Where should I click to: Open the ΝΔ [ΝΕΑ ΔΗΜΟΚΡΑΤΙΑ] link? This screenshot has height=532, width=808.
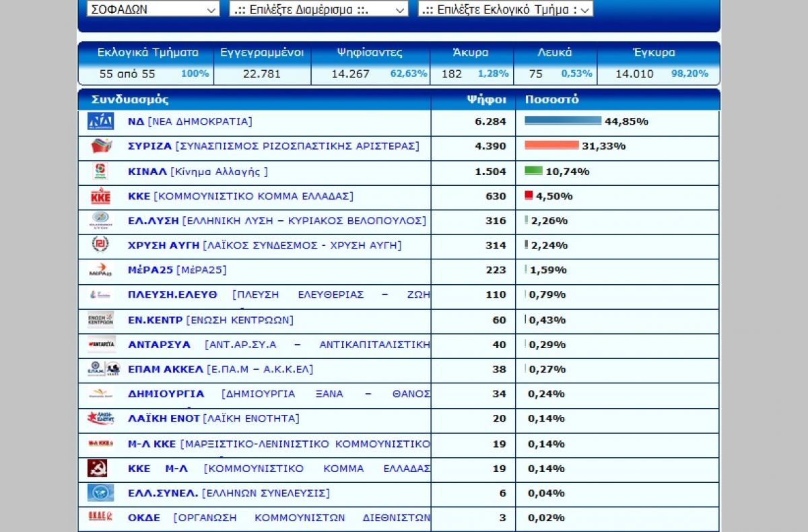click(190, 122)
